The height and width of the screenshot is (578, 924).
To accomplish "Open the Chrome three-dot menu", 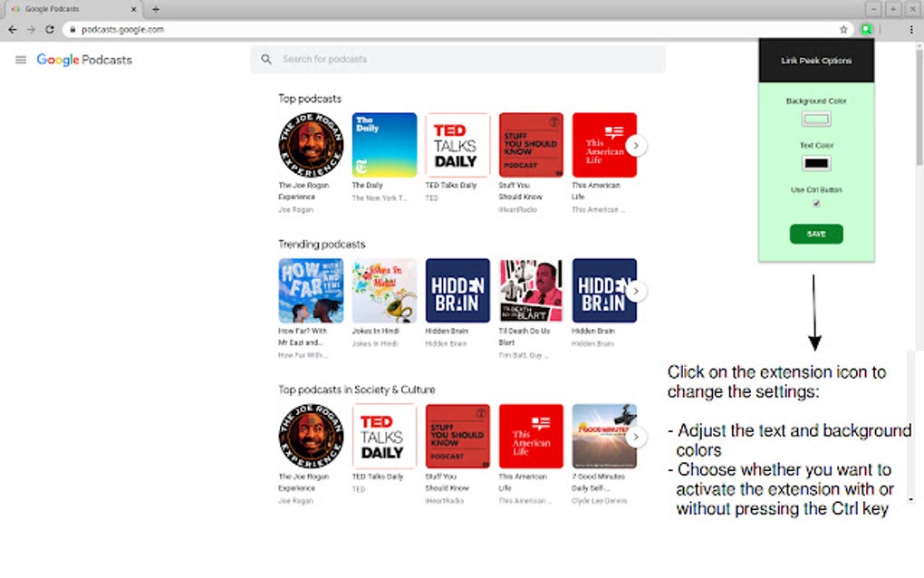I will (x=911, y=29).
